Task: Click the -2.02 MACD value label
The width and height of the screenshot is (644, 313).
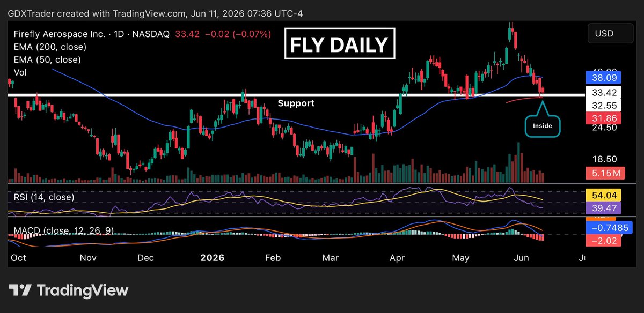Action: tap(603, 241)
